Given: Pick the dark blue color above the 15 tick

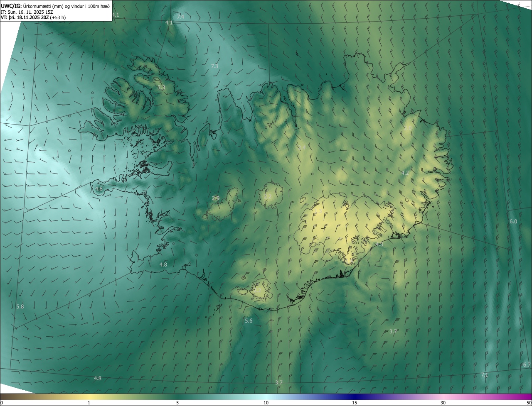Looking at the screenshot, I should pos(355,396).
